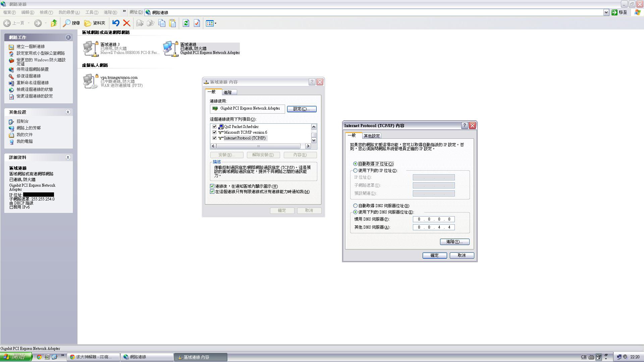Click the Undo arrow toolbar icon
Viewport: 644px width, 362px height.
pyautogui.click(x=116, y=23)
